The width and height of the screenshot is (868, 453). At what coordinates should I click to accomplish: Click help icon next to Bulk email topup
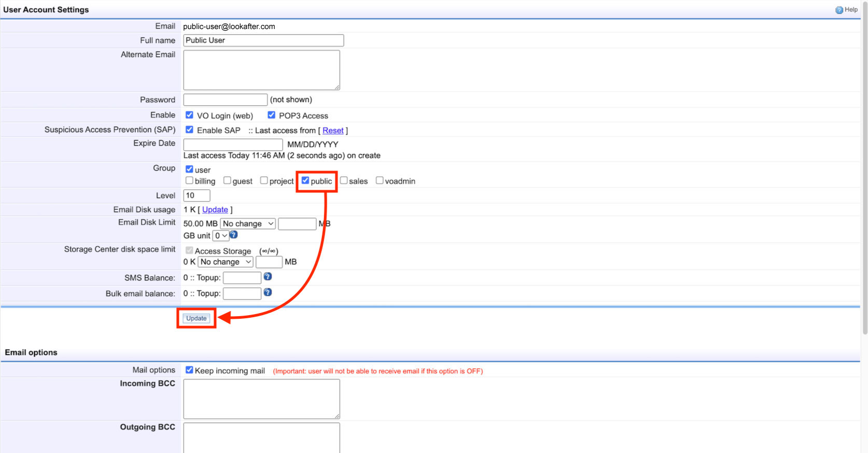click(268, 292)
